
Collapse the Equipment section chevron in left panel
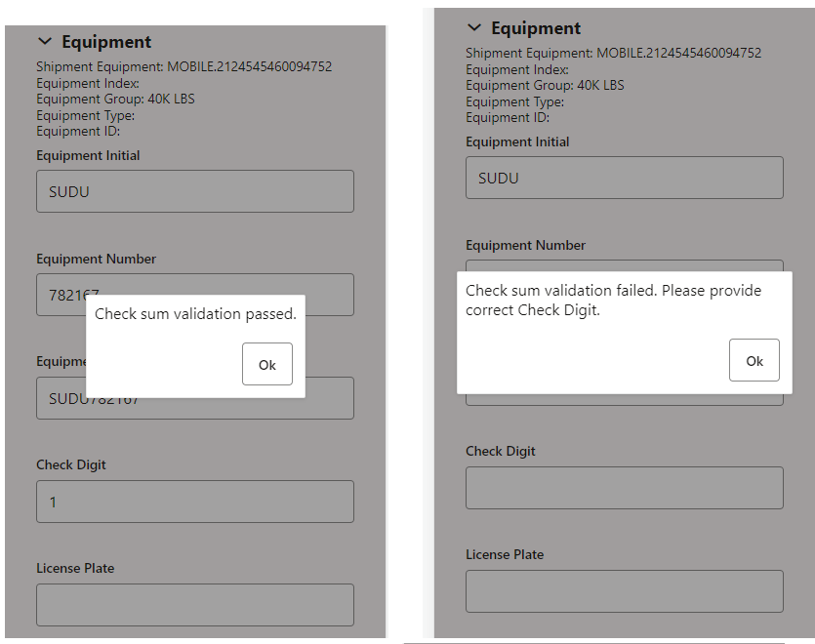(45, 42)
